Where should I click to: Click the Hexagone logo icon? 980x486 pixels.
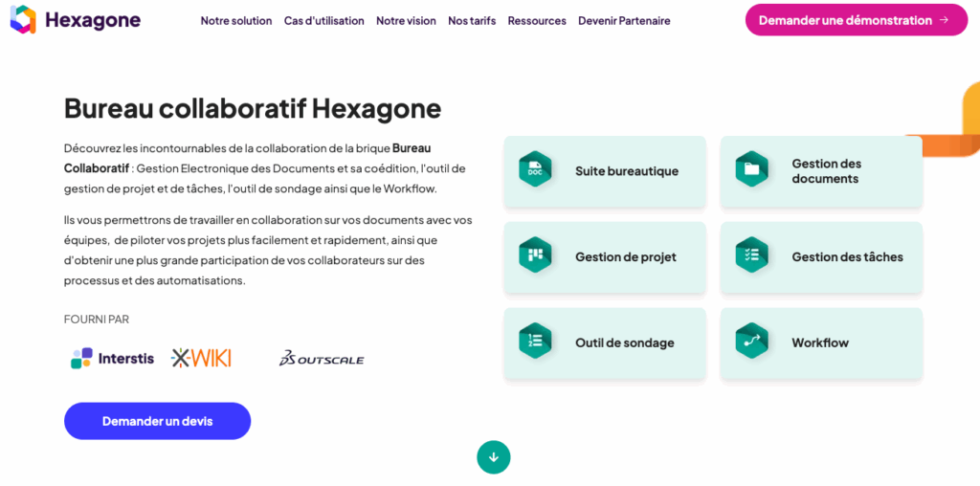23,19
